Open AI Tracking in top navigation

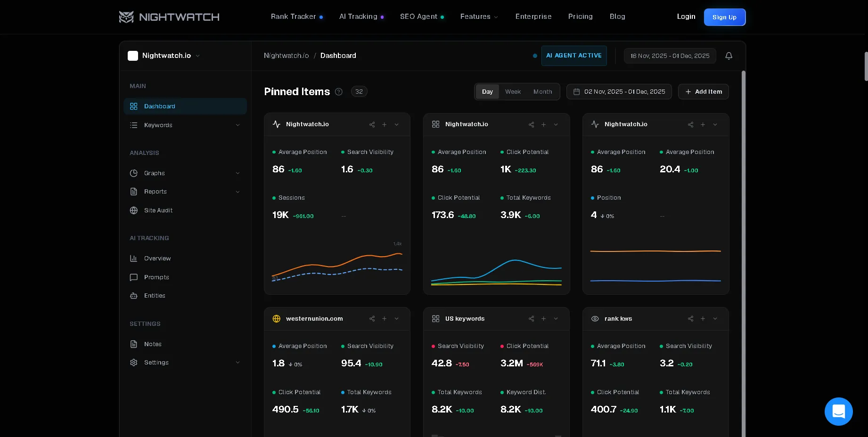[361, 16]
